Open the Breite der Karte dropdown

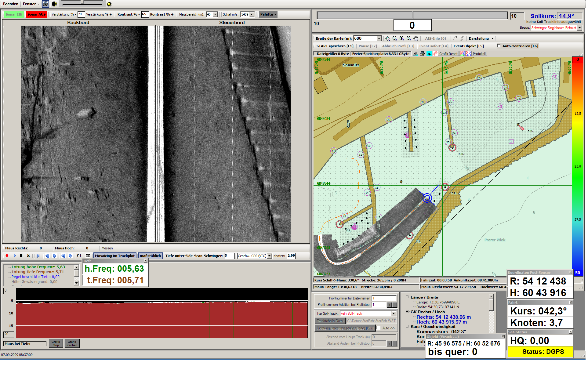(x=379, y=38)
